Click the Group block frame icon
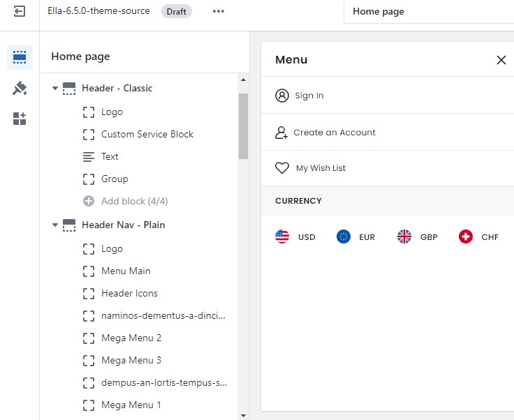This screenshot has width=514, height=420. (89, 179)
